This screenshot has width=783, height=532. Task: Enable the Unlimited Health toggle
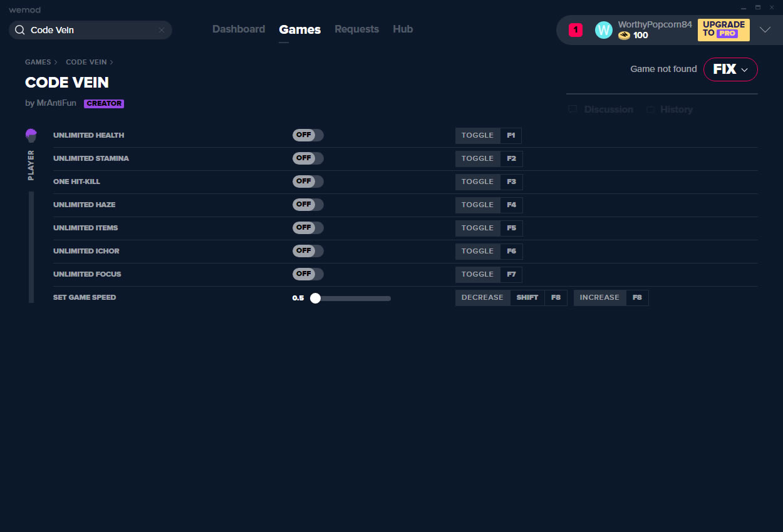[x=308, y=135]
